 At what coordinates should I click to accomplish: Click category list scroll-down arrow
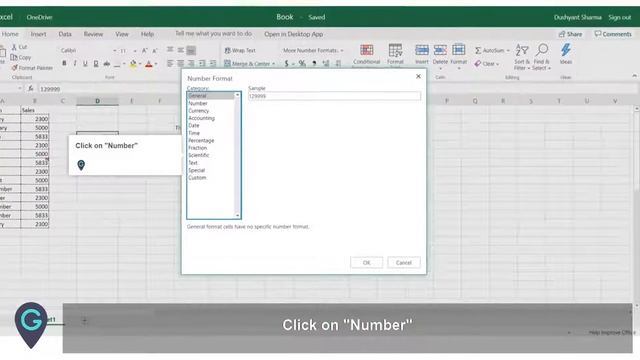237,215
